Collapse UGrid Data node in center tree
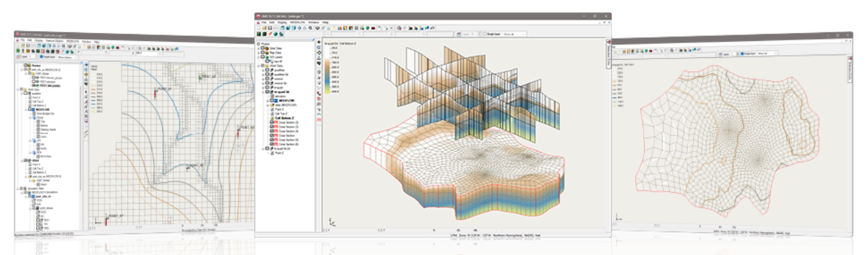 point(258,65)
